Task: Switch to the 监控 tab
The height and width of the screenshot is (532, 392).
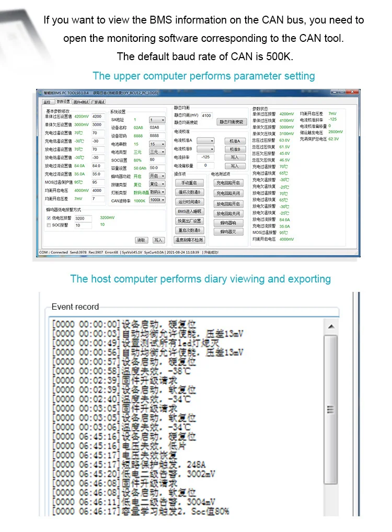Action: [x=47, y=102]
